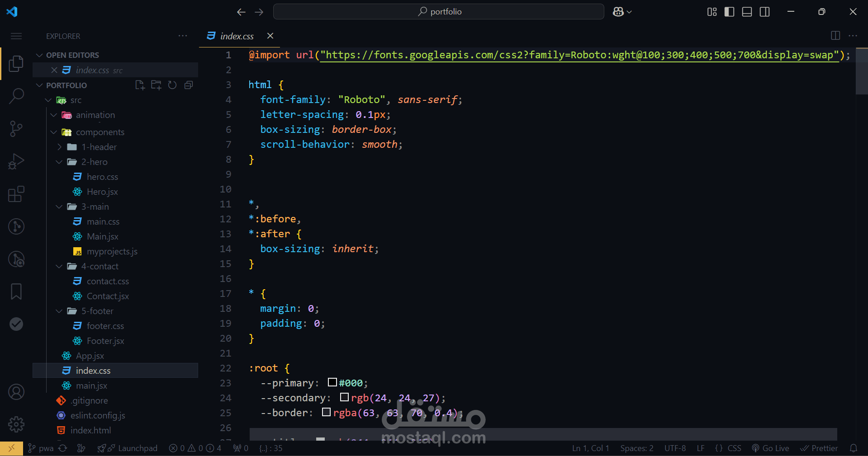Select the index.css editor tab
Viewport: 868px width, 456px height.
[x=237, y=36]
